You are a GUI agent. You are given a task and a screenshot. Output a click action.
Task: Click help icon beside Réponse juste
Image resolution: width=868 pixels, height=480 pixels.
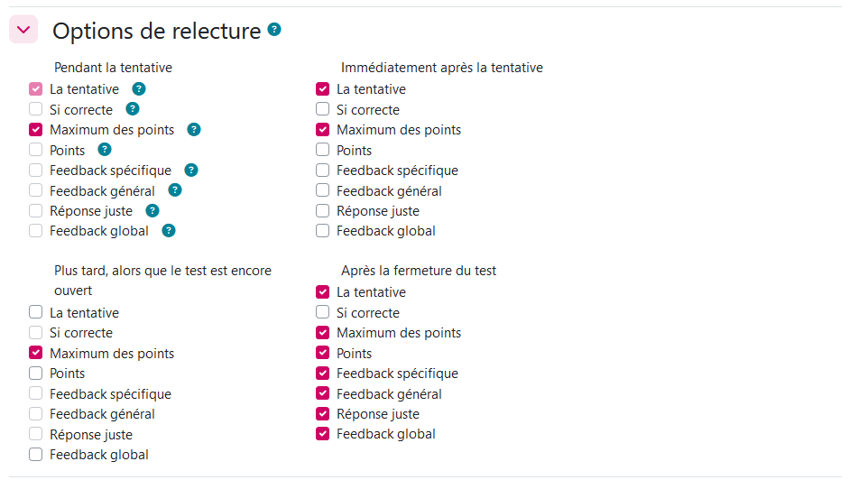152,210
